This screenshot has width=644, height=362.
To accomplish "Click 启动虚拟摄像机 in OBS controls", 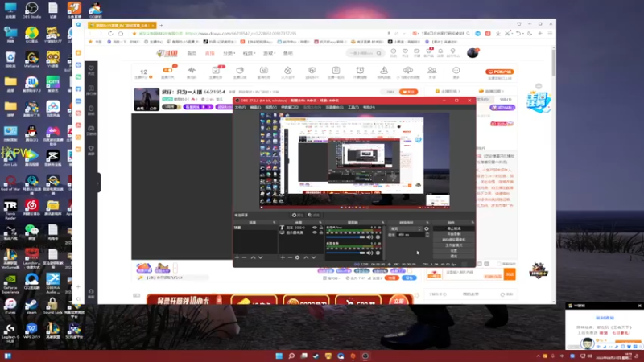I will (x=453, y=240).
